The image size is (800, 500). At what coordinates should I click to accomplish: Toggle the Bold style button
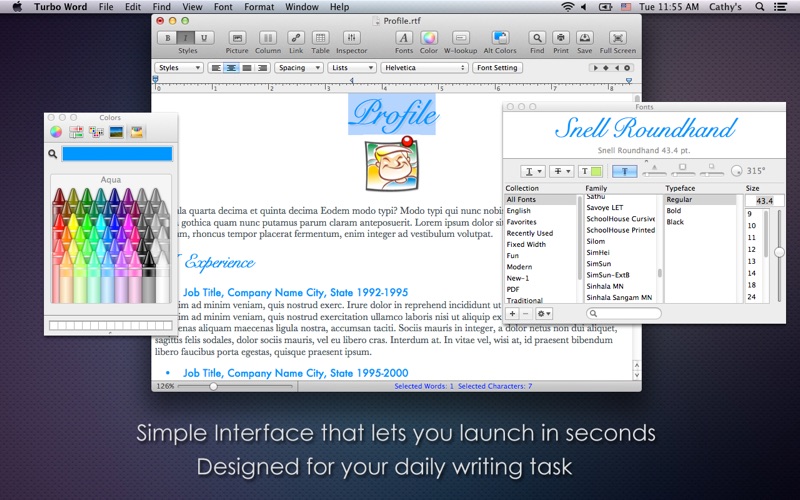coord(167,38)
